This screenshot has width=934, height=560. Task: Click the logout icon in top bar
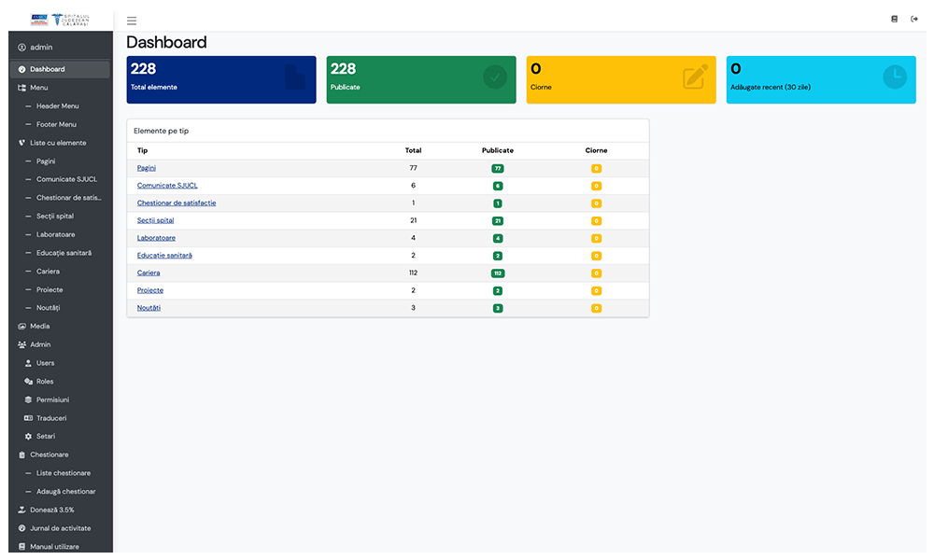[913, 19]
